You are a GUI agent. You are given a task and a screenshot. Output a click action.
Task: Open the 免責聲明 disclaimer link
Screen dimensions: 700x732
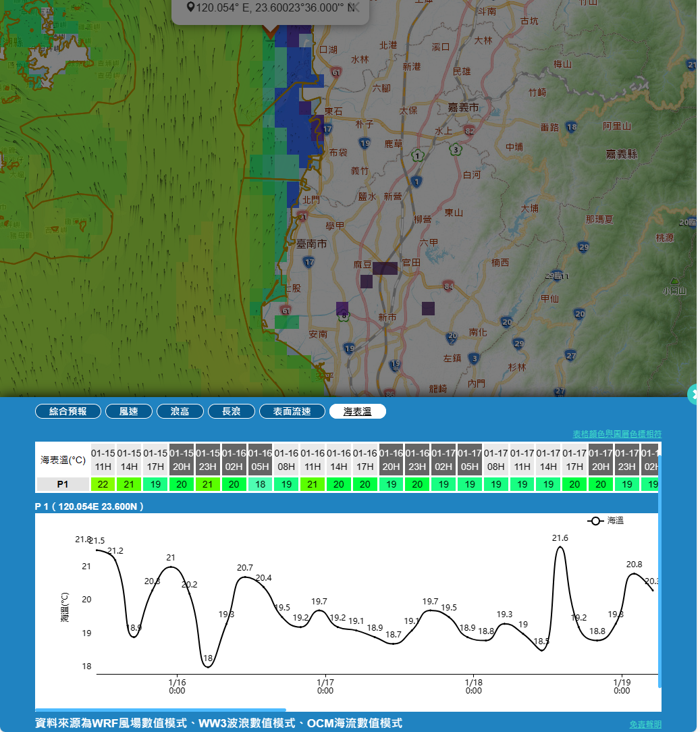(645, 724)
